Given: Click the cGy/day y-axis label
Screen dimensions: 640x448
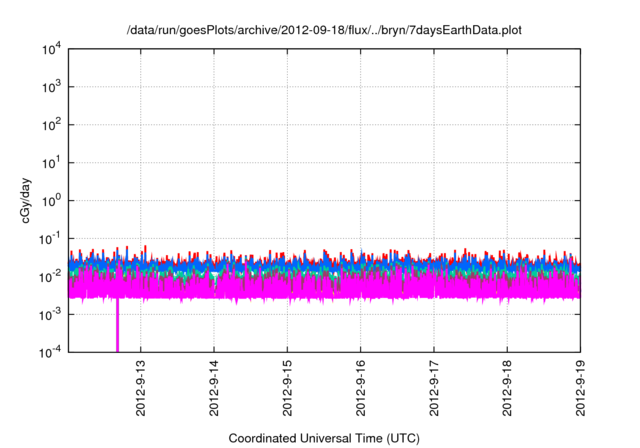Looking at the screenshot, I should (x=29, y=200).
